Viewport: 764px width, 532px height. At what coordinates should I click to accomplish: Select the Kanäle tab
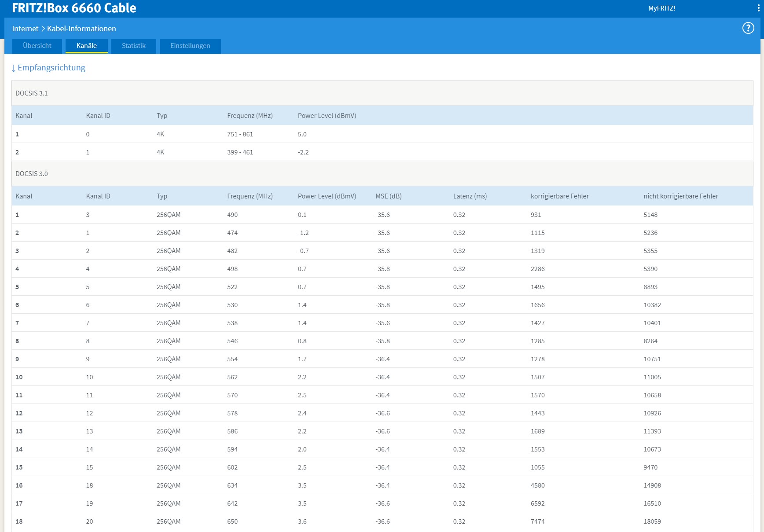(87, 46)
